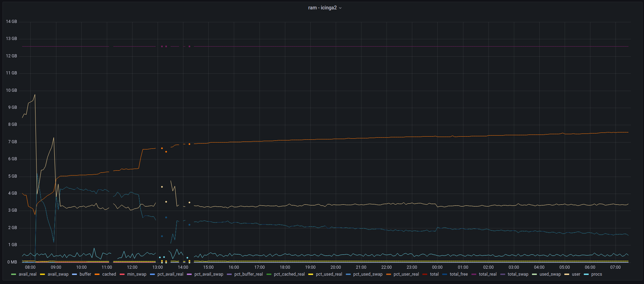
Task: Open color picker for avail_real swatch
Action: coord(14,274)
